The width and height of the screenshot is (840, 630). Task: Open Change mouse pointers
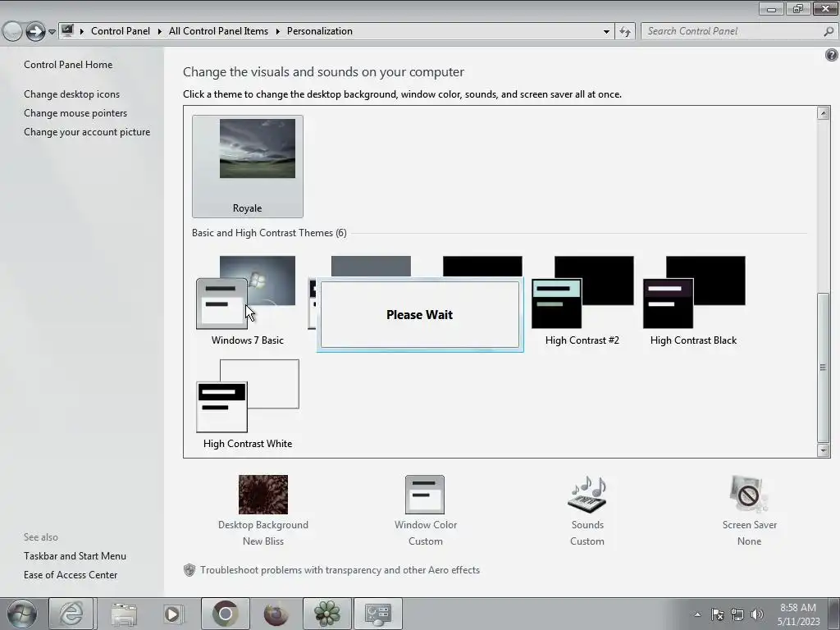point(75,113)
